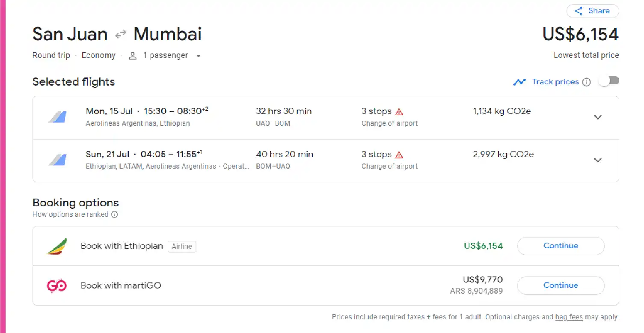This screenshot has width=644, height=333.
Task: Click the passenger person icon
Action: click(132, 55)
